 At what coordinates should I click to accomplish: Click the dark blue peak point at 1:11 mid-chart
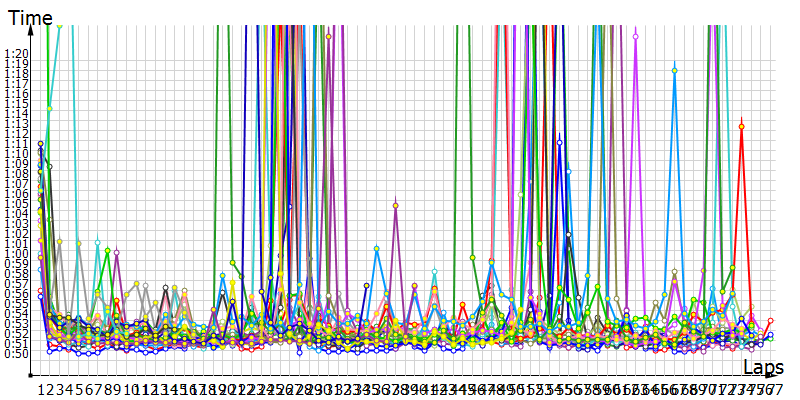[559, 143]
